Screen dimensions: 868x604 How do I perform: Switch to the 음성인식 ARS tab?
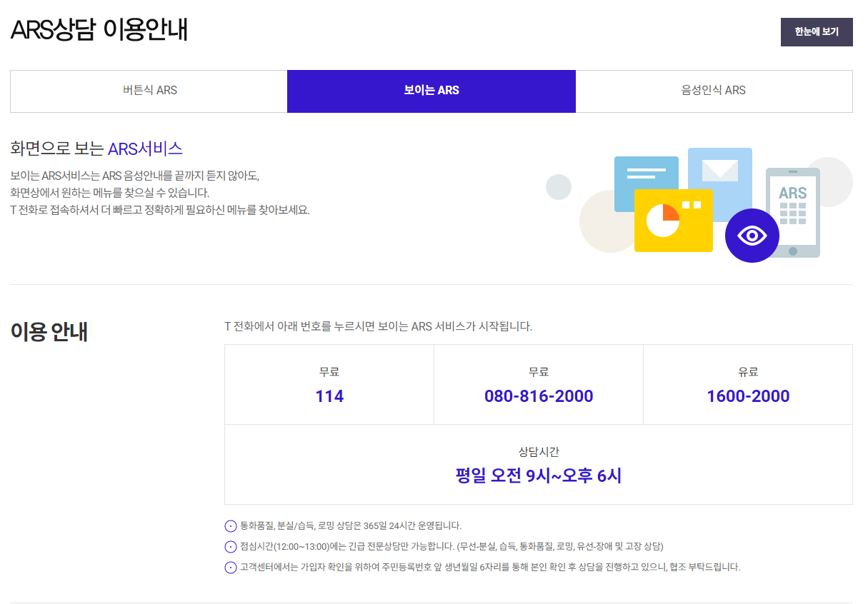(714, 91)
